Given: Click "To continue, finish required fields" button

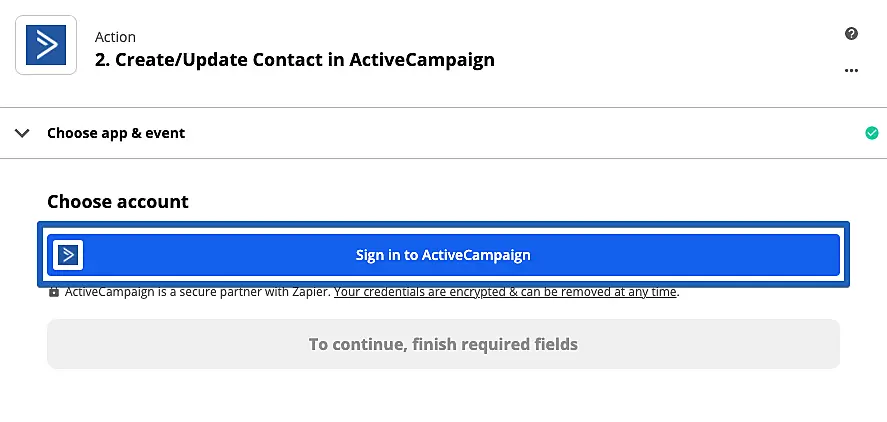Looking at the screenshot, I should 443,344.
